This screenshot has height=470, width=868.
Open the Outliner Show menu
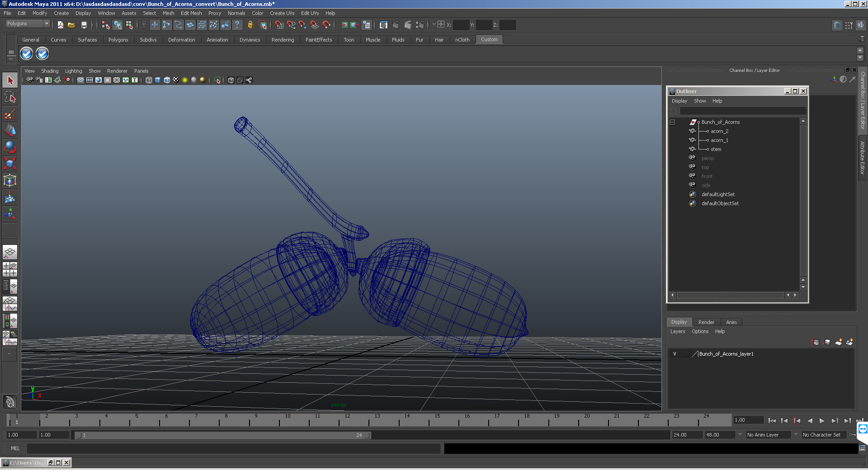click(700, 101)
